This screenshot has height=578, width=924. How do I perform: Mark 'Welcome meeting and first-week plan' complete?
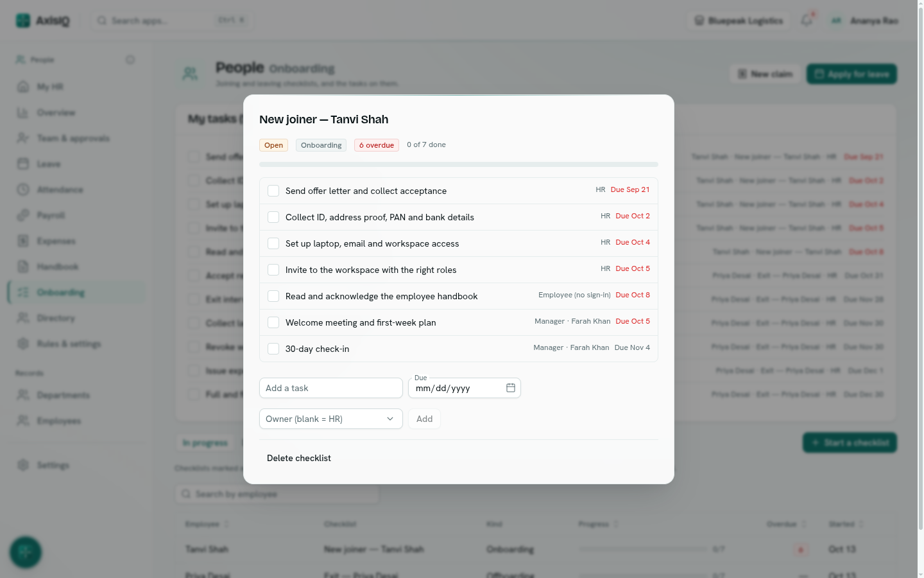tap(273, 322)
